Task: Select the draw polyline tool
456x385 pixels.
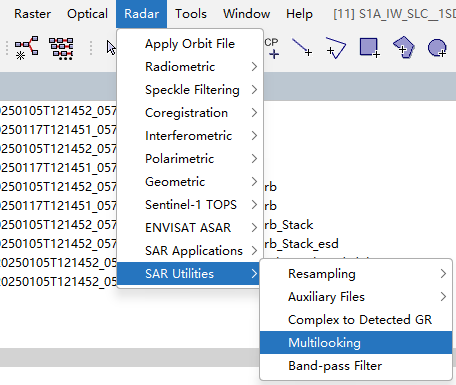Action: 336,48
